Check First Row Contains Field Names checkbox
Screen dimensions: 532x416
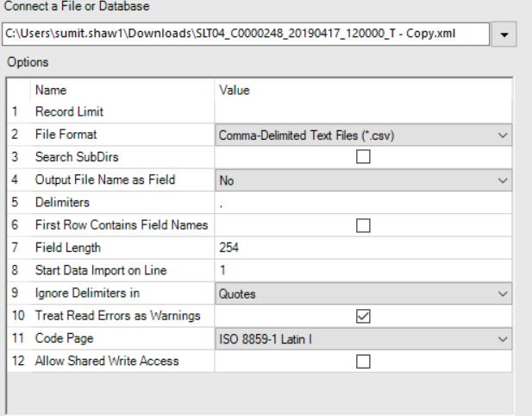click(x=363, y=225)
